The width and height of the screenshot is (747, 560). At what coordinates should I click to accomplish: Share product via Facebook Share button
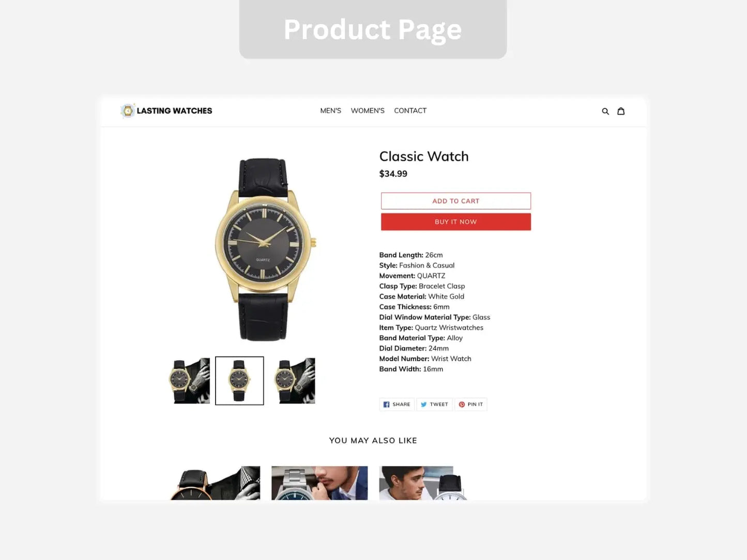point(397,405)
